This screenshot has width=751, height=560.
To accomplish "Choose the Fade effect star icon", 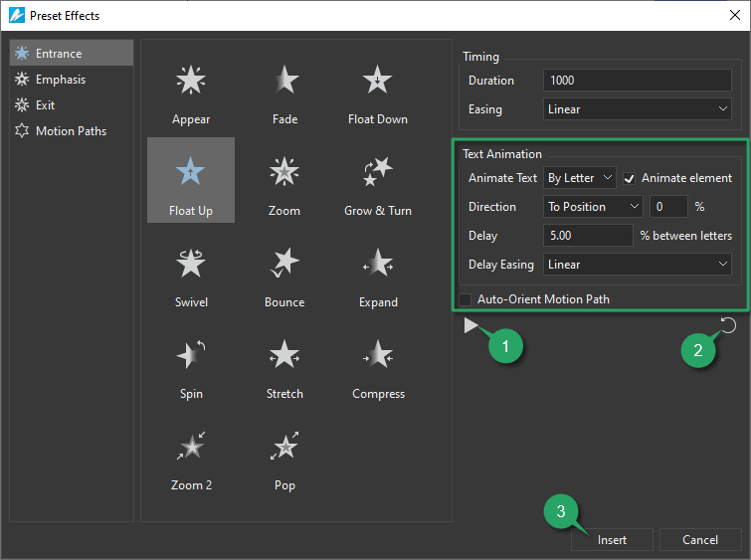I will [x=284, y=82].
